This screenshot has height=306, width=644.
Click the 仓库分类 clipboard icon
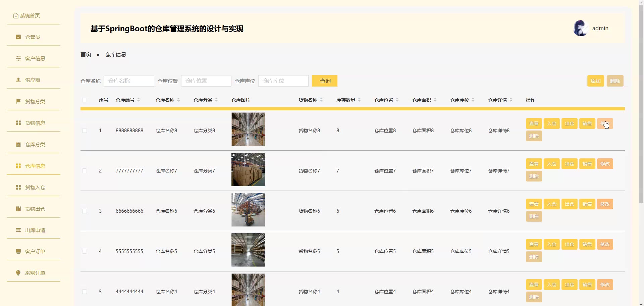coord(18,145)
